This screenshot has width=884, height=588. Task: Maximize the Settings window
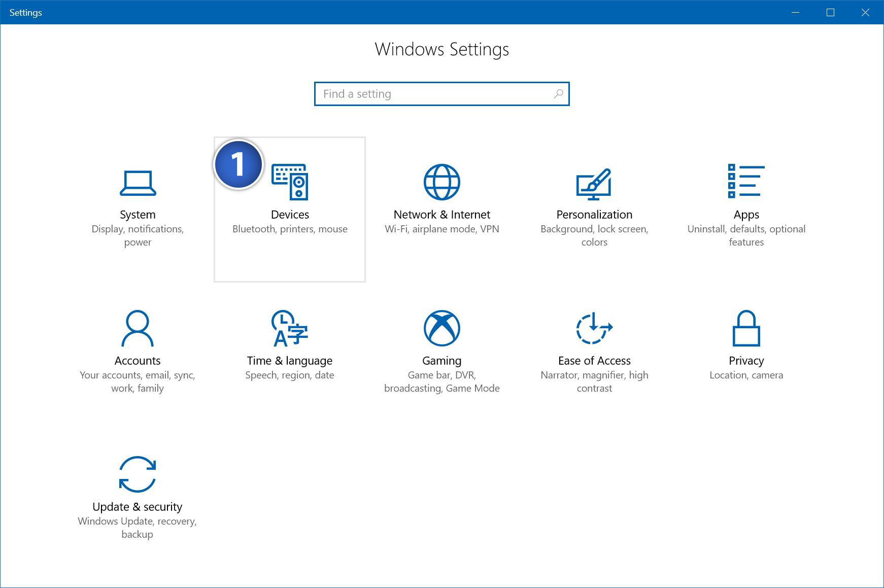click(x=831, y=12)
